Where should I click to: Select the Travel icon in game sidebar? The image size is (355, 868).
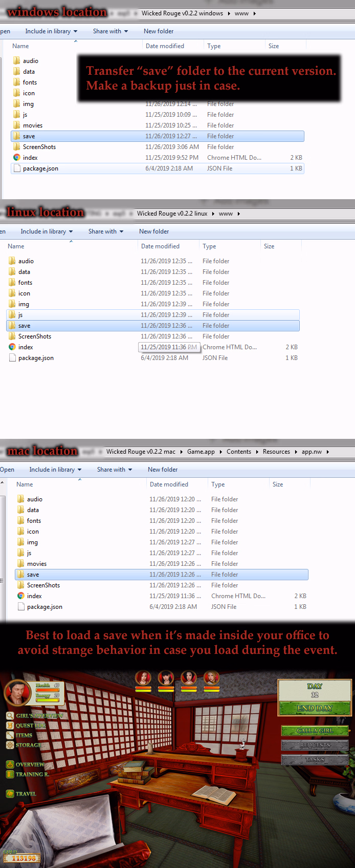point(10,794)
